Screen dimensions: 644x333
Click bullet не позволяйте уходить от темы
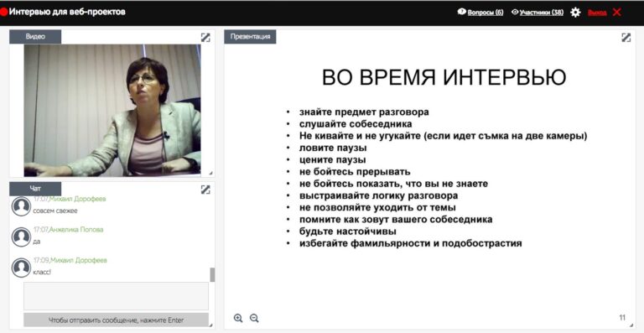coord(377,207)
